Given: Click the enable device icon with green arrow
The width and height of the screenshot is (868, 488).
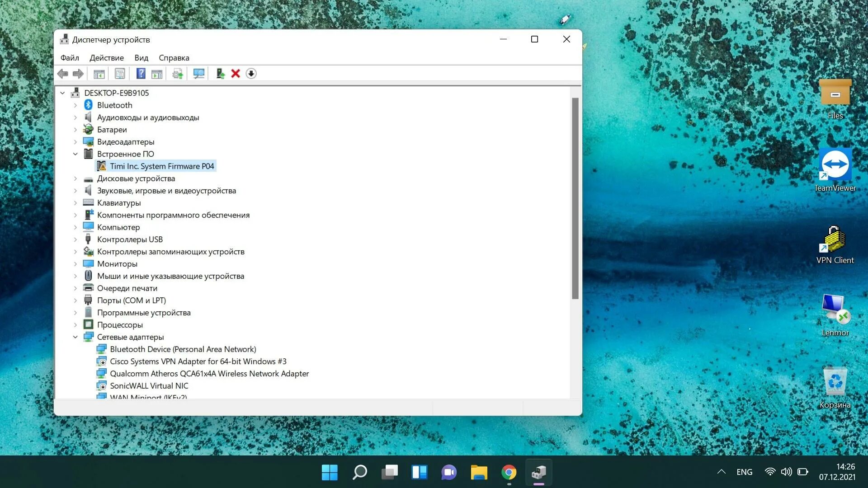Looking at the screenshot, I should click(x=220, y=74).
